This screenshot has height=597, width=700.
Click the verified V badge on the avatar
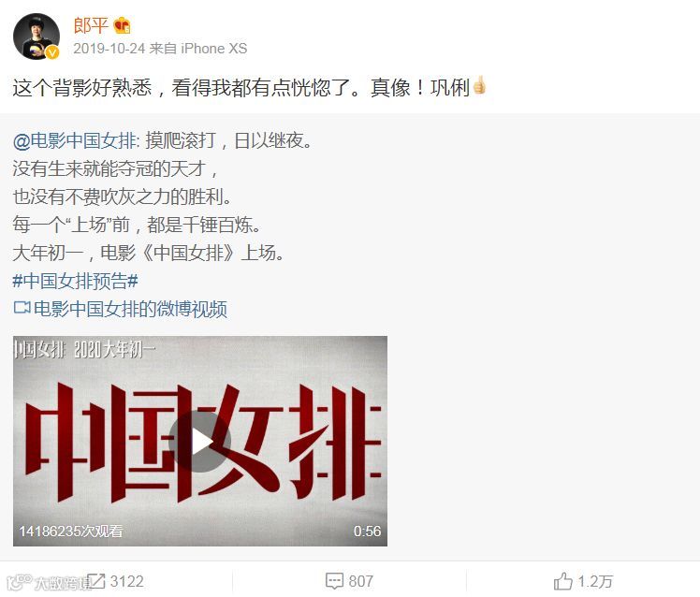coord(52,53)
